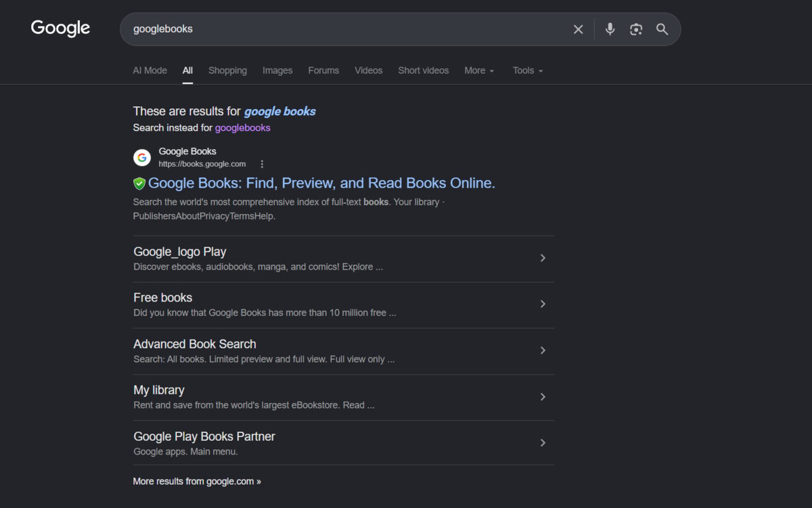The image size is (812, 508).
Task: Expand the Advanced Book Search chevron
Action: click(543, 350)
